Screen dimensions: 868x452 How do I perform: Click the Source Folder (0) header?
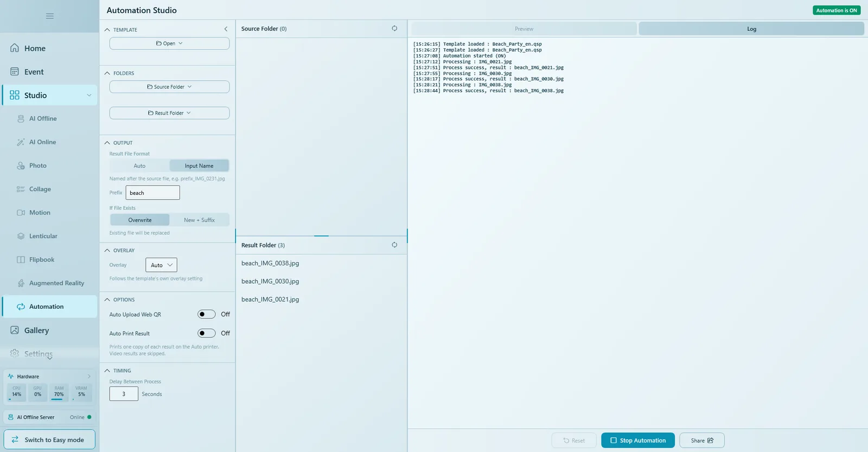264,29
